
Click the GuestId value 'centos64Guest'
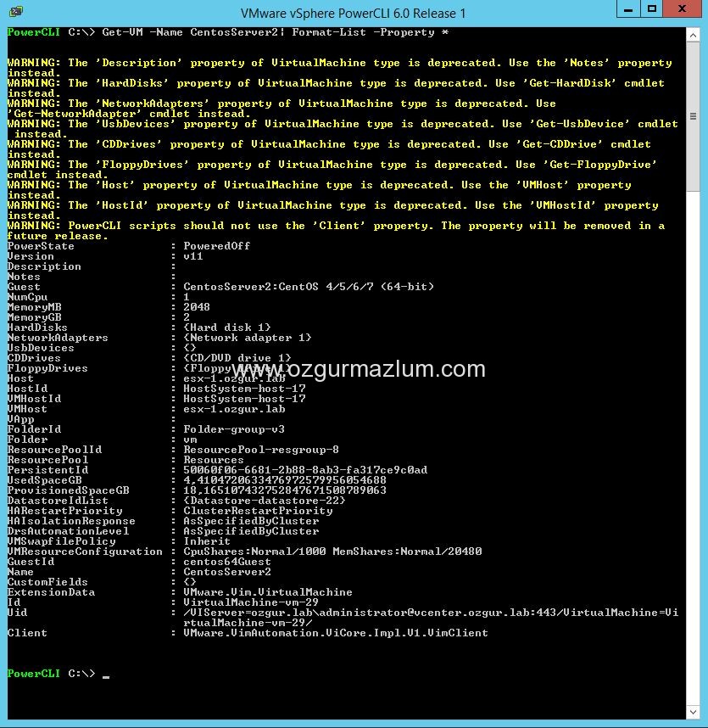(x=227, y=562)
